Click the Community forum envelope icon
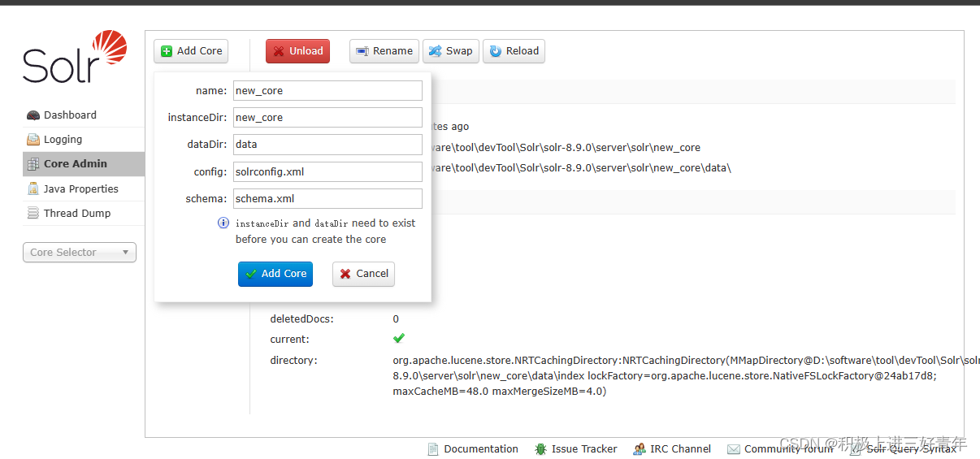 734,449
